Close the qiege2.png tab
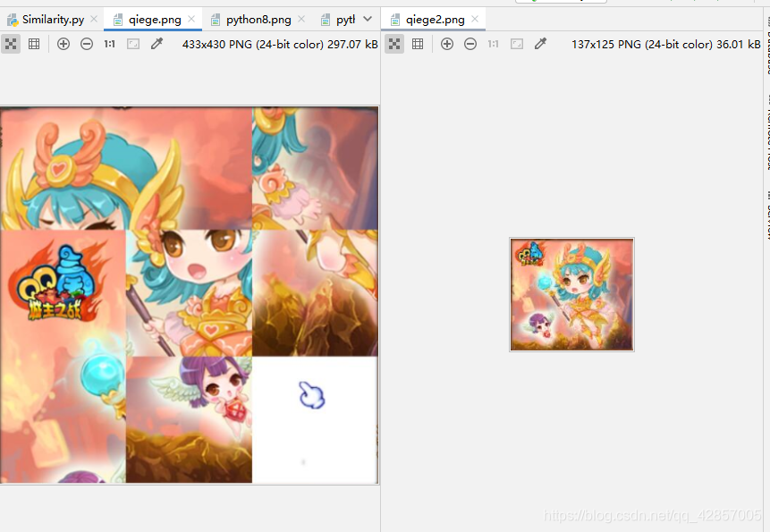The height and width of the screenshot is (532, 770). pos(475,19)
